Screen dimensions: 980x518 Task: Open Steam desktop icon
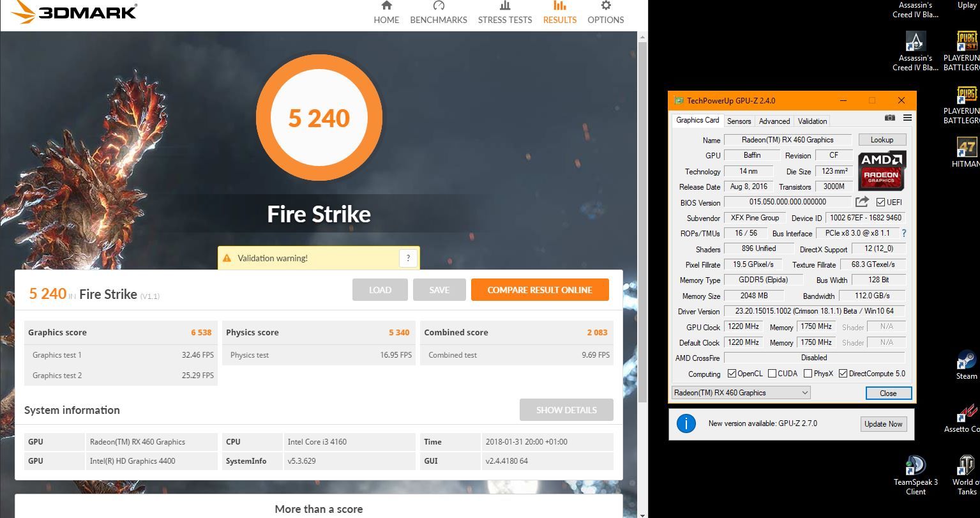click(x=967, y=365)
